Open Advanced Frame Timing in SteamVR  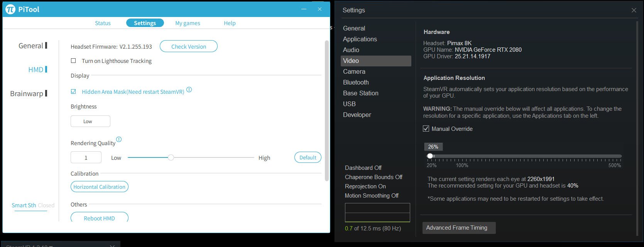point(459,228)
